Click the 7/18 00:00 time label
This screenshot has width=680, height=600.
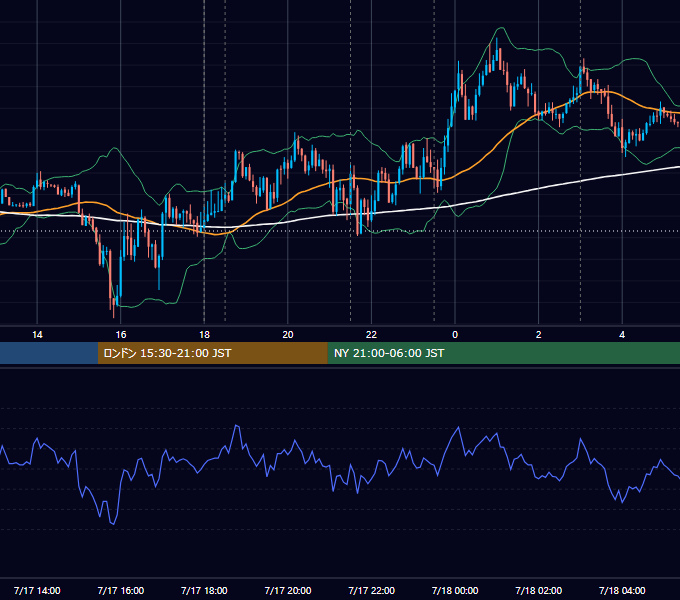pos(455,590)
